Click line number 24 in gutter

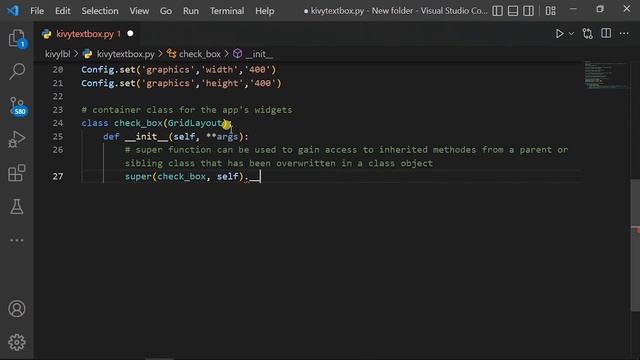[58, 123]
